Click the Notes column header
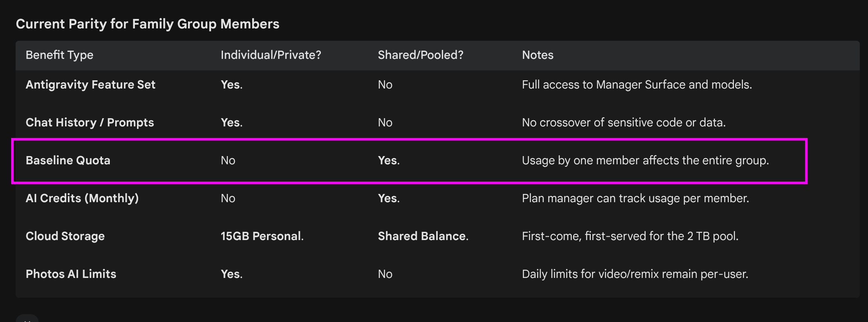The width and height of the screenshot is (868, 322). point(537,55)
